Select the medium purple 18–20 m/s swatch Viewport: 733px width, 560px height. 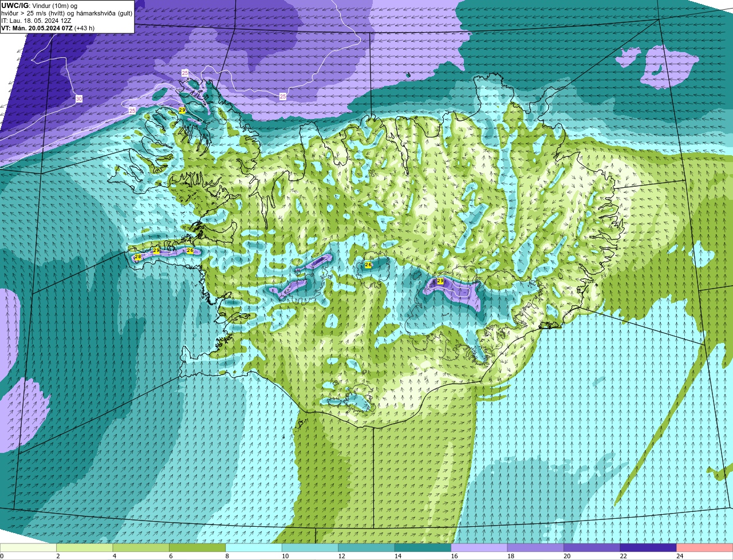point(536,547)
